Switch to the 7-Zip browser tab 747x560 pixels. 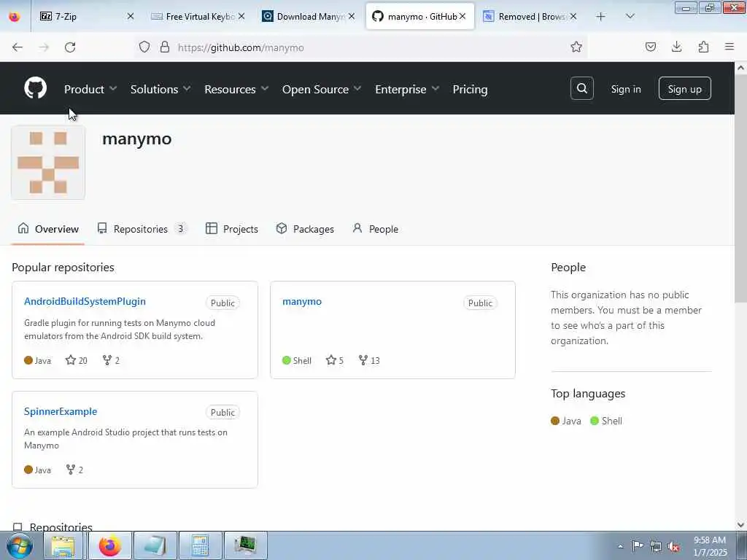(80, 17)
